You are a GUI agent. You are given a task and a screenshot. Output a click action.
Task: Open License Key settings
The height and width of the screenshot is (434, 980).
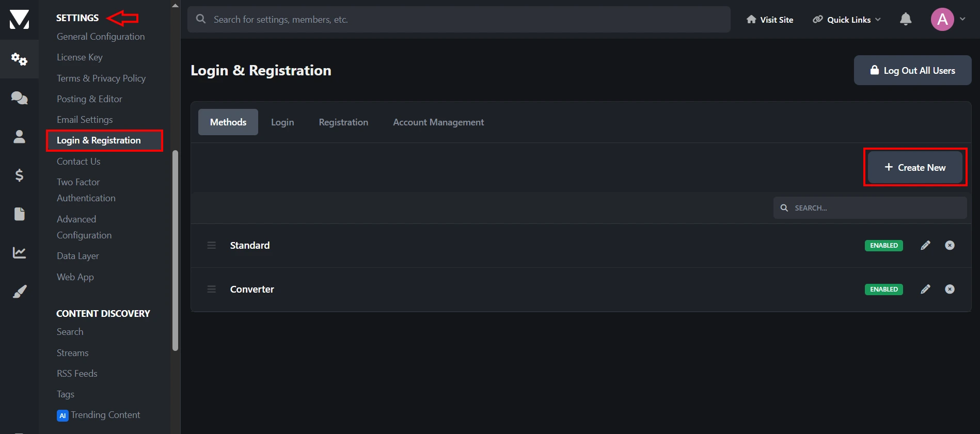(x=80, y=57)
